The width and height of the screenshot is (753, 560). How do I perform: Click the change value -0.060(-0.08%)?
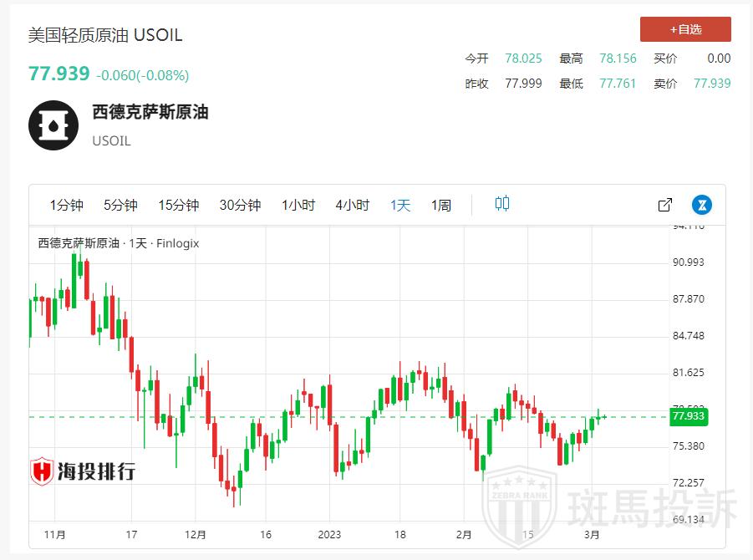tap(143, 75)
